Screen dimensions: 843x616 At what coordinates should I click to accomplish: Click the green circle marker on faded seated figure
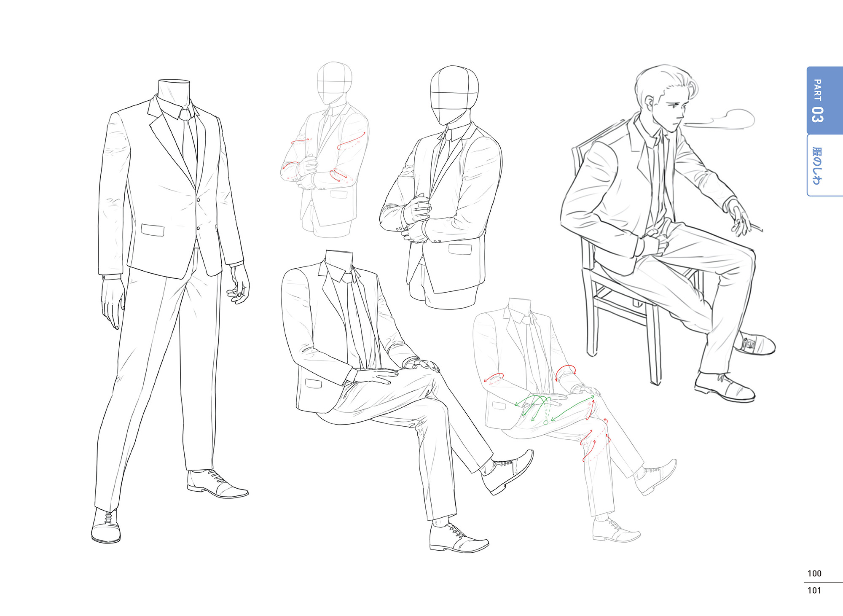click(545, 422)
